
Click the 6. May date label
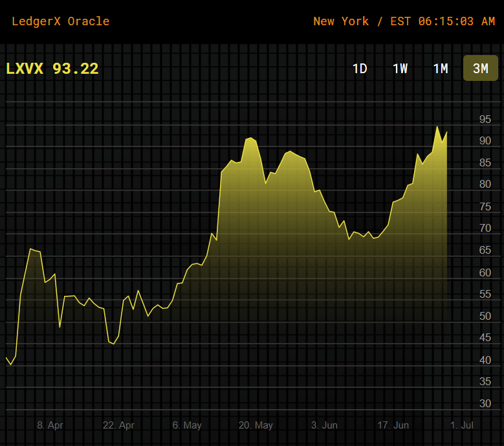click(x=187, y=425)
